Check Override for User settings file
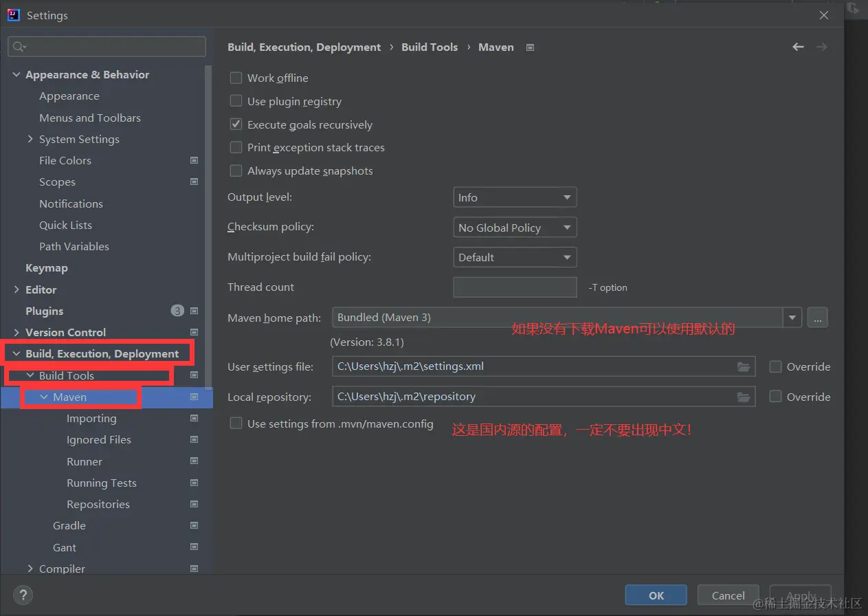The height and width of the screenshot is (616, 868). click(775, 366)
